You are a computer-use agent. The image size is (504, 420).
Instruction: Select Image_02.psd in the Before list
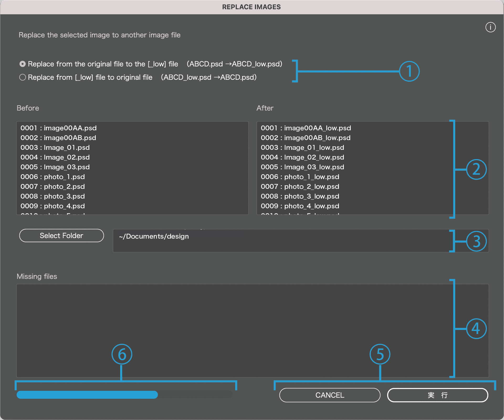55,157
